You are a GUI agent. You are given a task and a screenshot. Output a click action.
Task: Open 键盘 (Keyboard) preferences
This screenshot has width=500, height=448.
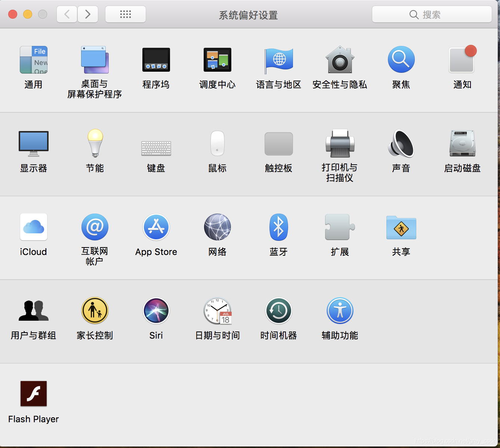pos(156,148)
